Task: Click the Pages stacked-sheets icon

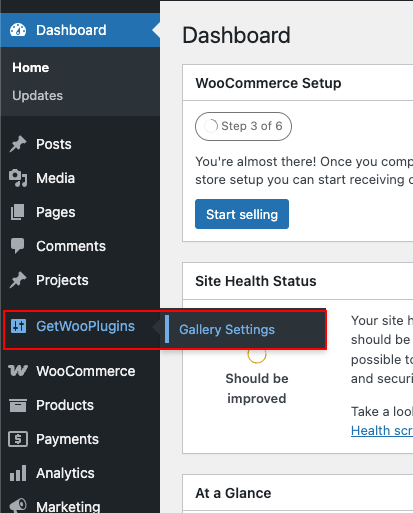Action: pos(18,212)
